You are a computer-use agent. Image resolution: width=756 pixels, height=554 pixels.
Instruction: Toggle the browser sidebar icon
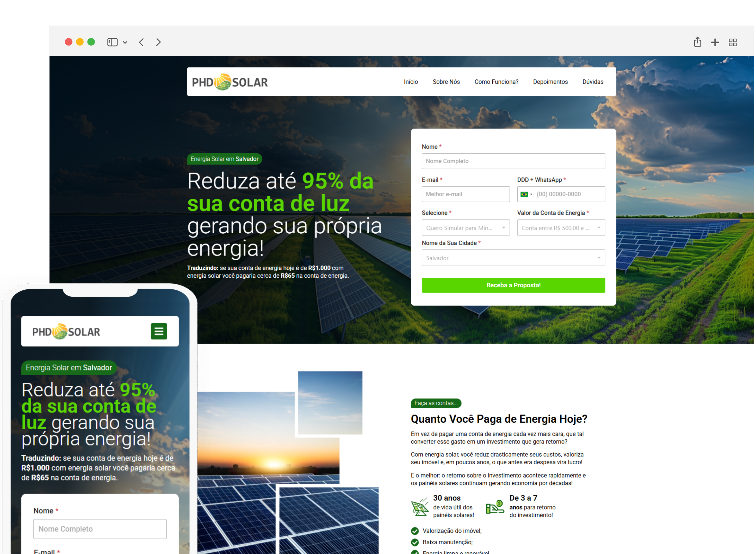(112, 42)
